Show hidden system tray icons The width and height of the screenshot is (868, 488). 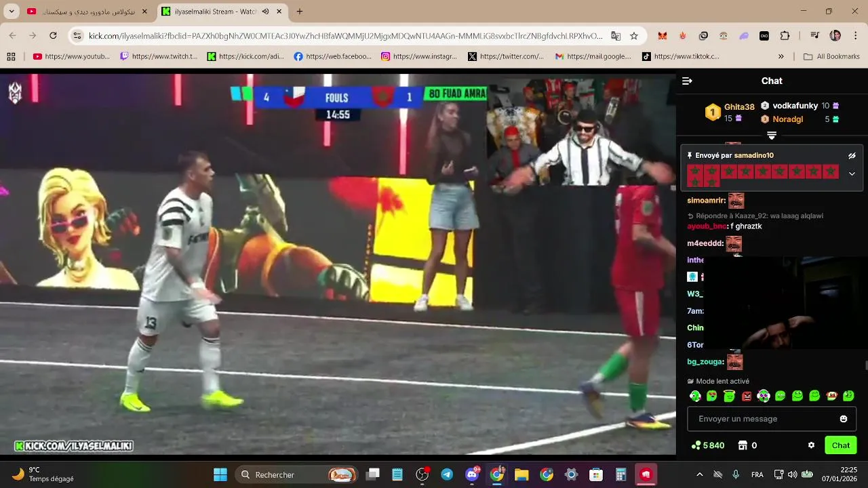coord(699,474)
